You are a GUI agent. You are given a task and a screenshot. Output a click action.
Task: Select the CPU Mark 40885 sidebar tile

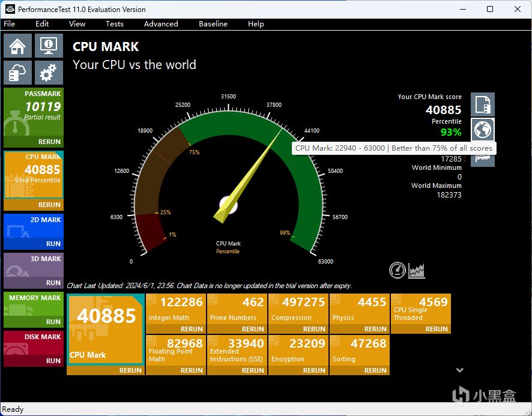[x=34, y=175]
